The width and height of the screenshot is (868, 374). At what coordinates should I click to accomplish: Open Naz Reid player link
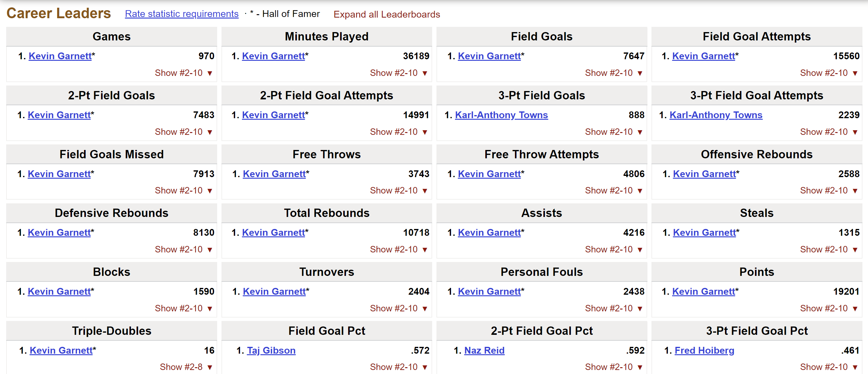point(484,350)
